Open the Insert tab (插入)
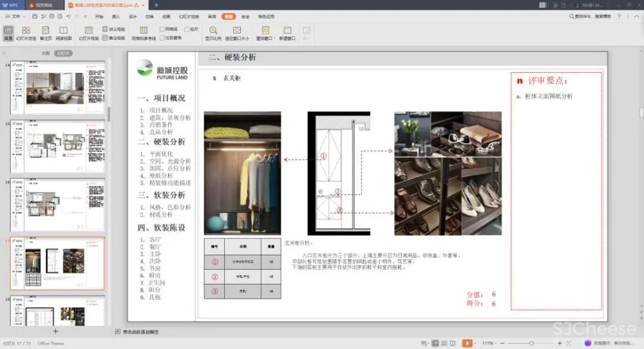The height and width of the screenshot is (349, 644). coord(116,16)
